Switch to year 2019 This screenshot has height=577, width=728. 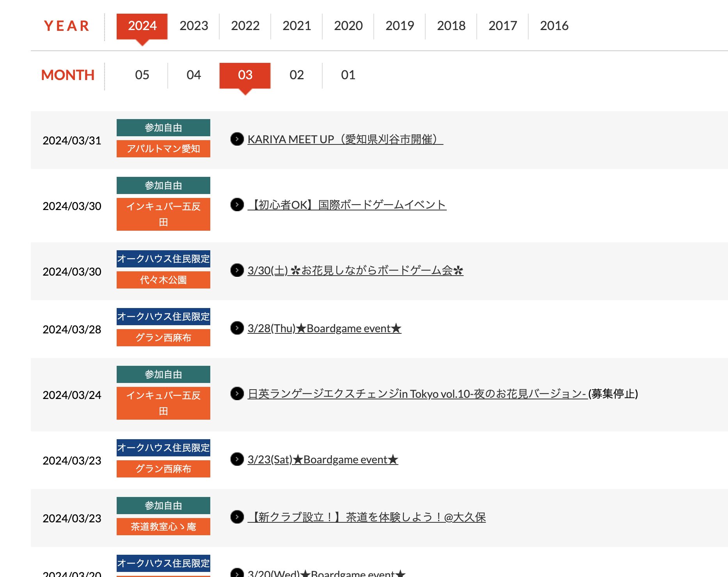point(400,26)
